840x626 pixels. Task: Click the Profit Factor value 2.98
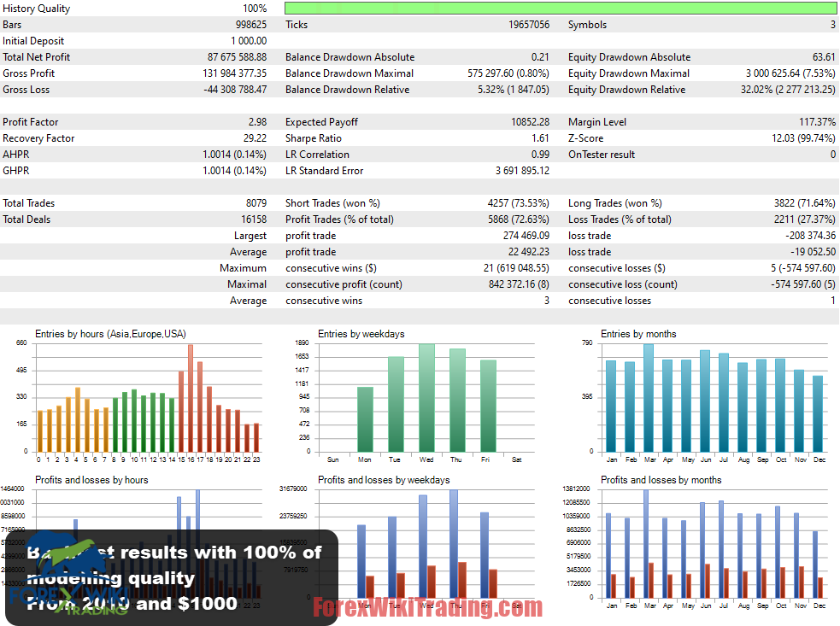coord(256,122)
